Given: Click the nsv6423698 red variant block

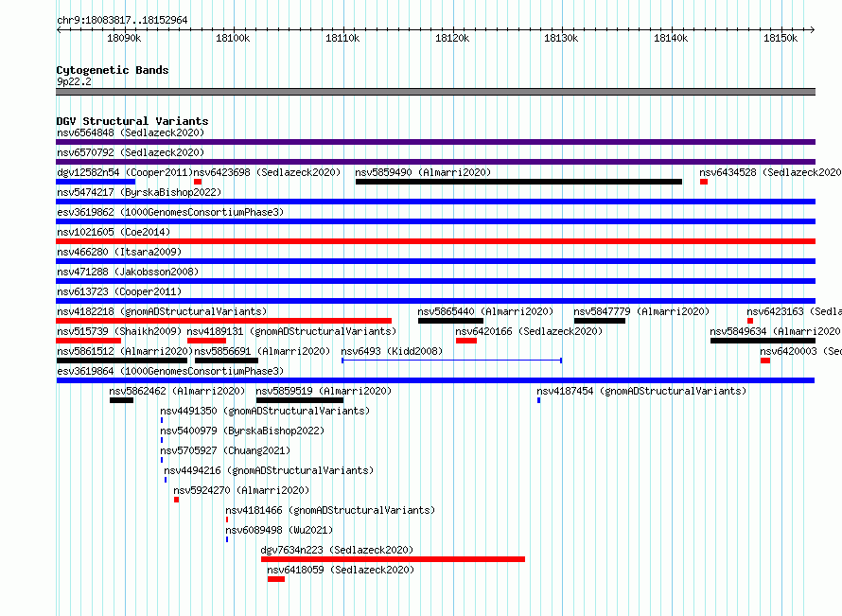Looking at the screenshot, I should pos(198,182).
